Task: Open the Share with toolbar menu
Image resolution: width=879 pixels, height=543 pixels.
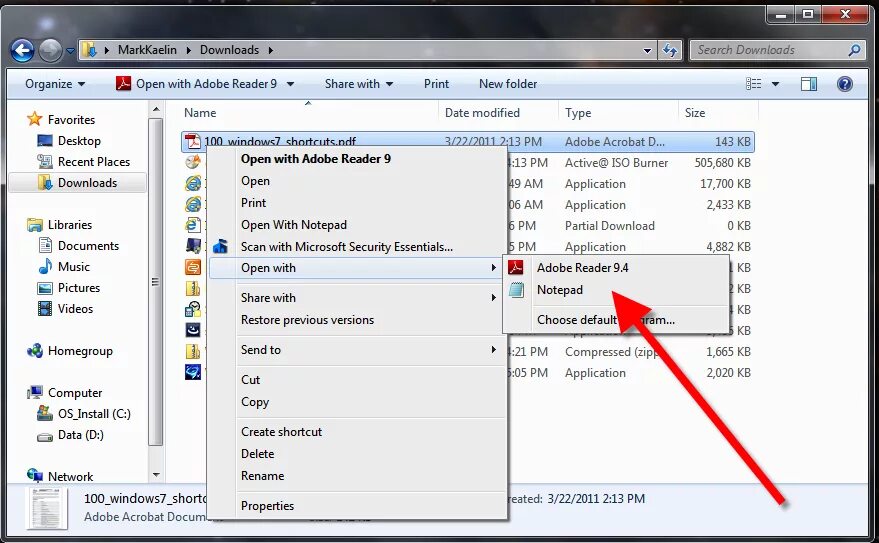Action: [x=359, y=84]
